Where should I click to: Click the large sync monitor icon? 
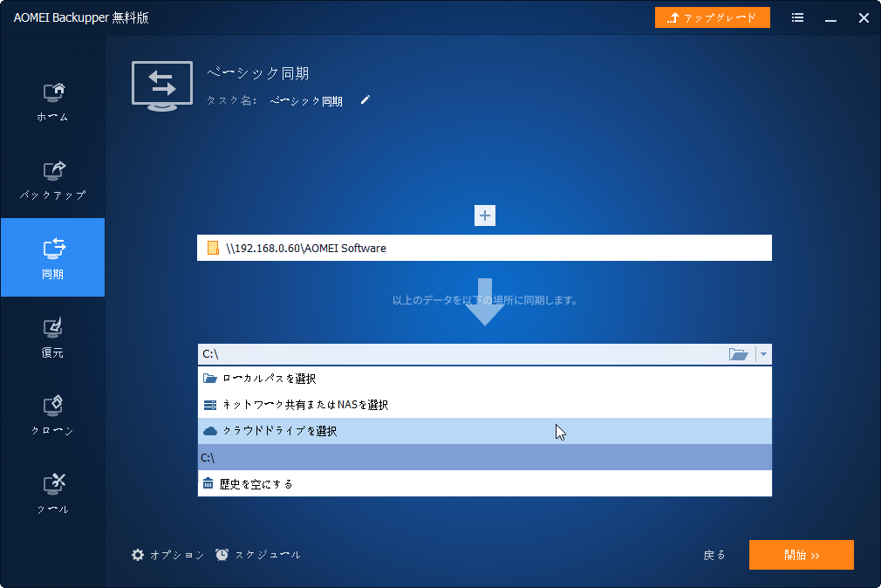click(x=162, y=86)
